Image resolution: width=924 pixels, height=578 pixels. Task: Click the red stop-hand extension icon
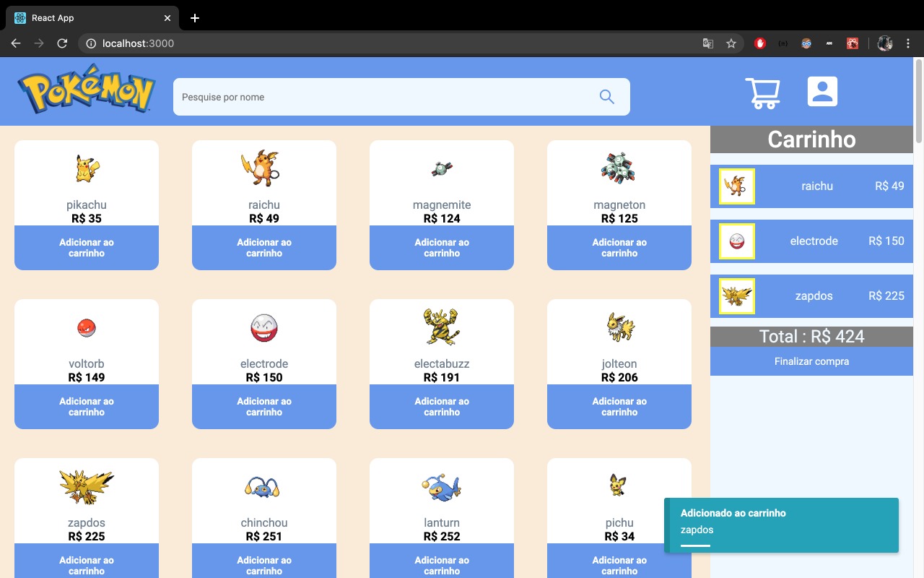click(760, 43)
